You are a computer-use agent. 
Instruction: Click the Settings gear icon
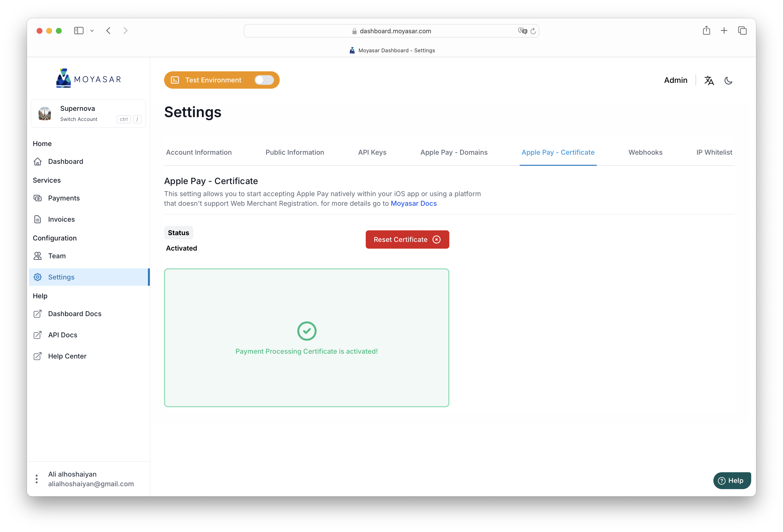(38, 277)
